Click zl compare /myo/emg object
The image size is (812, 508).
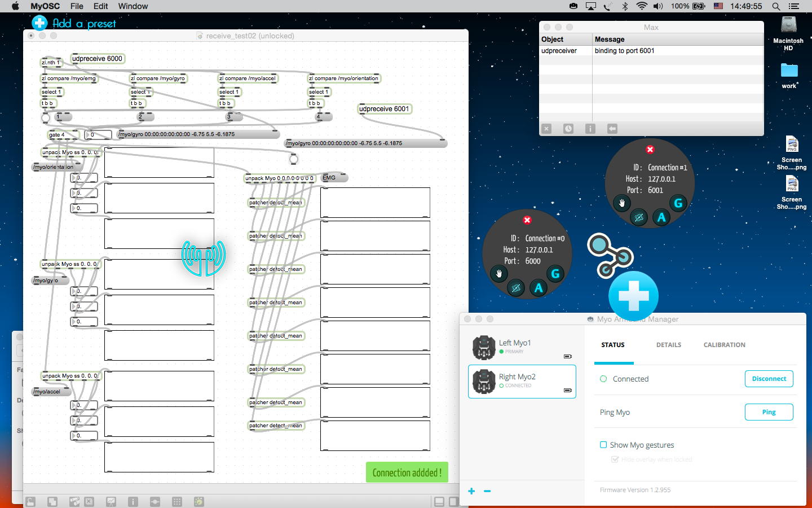69,78
